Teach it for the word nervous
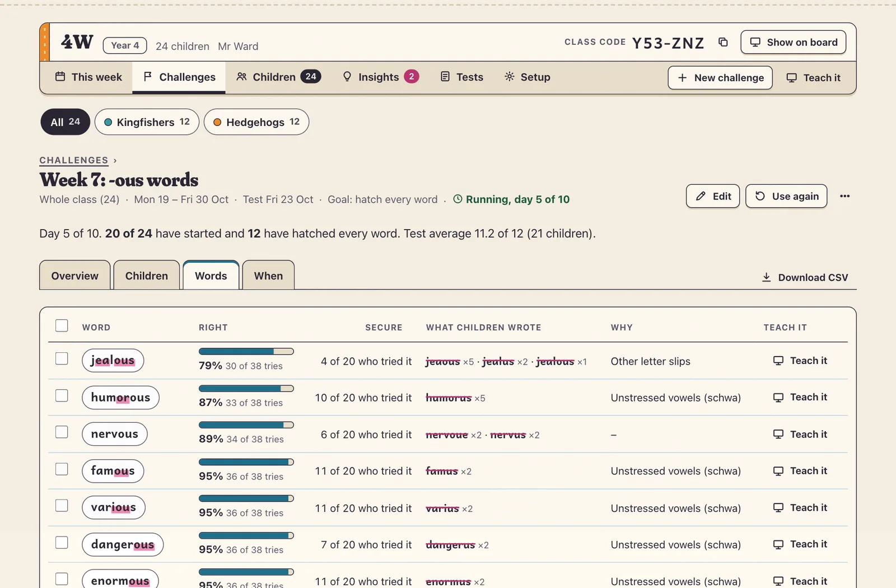Viewport: 896px width, 588px height. point(800,434)
